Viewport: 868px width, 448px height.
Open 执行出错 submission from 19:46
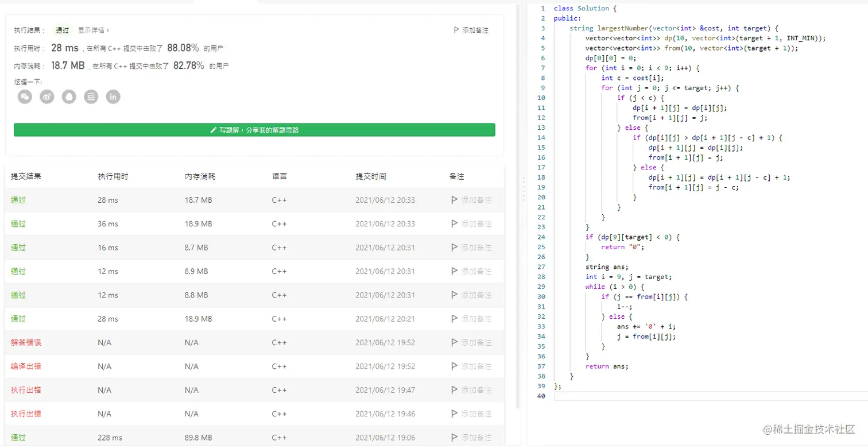coord(26,414)
